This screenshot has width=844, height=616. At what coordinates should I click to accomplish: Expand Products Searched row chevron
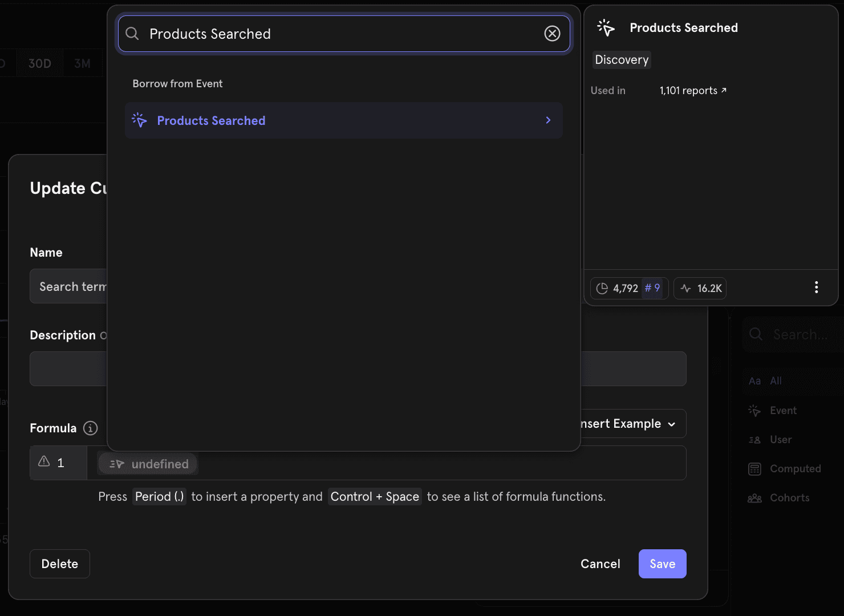coord(548,120)
